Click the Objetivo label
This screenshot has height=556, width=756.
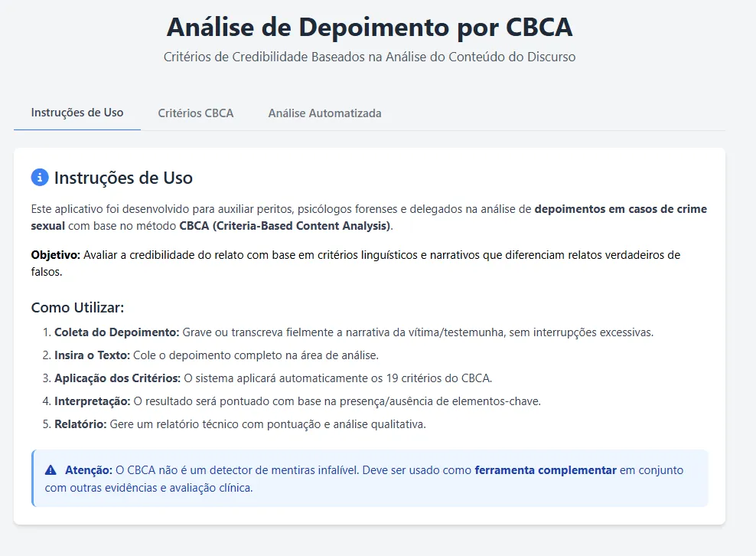click(x=56, y=255)
